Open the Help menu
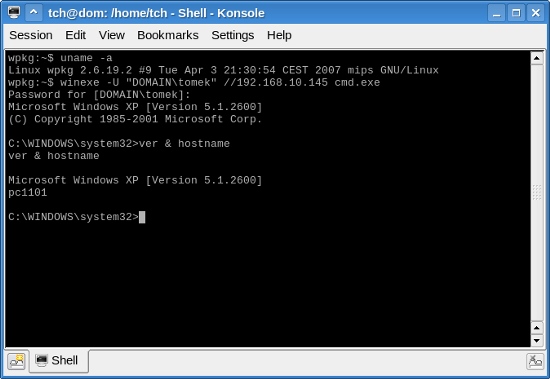Image resolution: width=550 pixels, height=379 pixels. (x=279, y=35)
